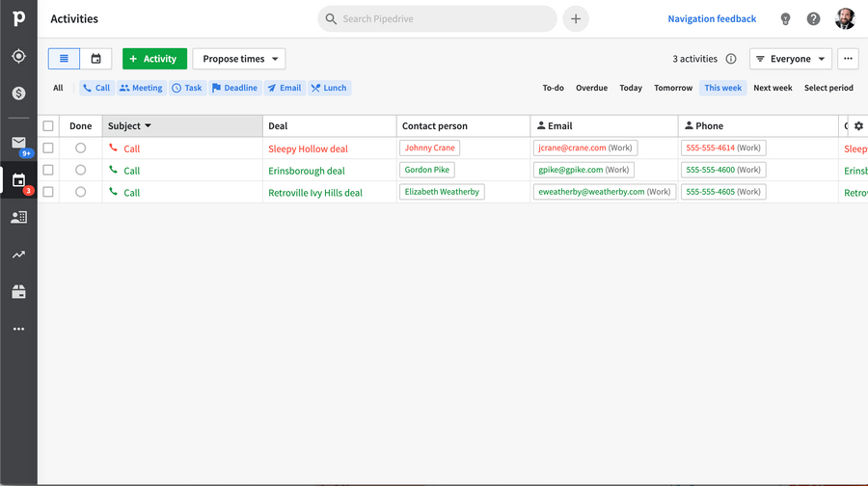Image resolution: width=868 pixels, height=486 pixels.
Task: Open Leads target icon in sidebar
Action: [19, 56]
